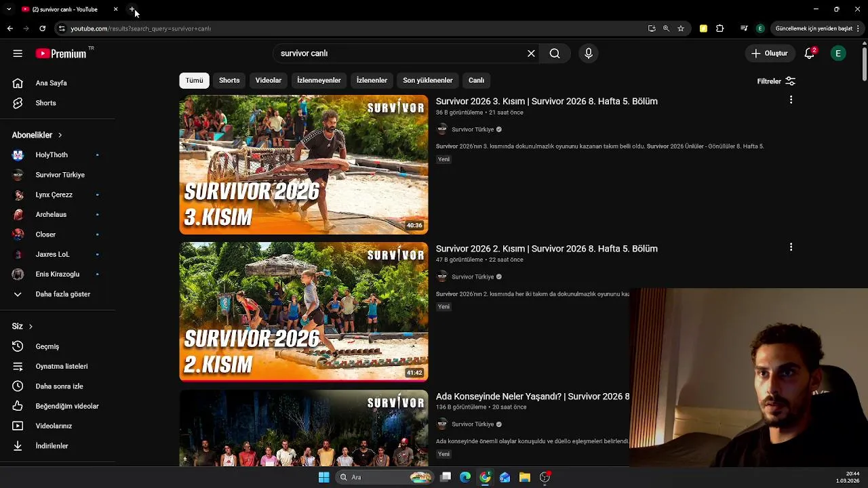
Task: Select the Videolar filter chip
Action: 268,81
